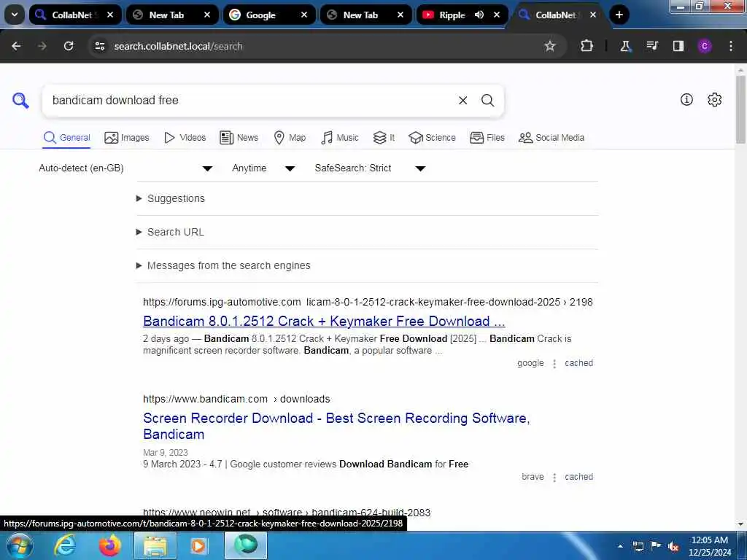
Task: Open the Auto-detect (en-GB) language dropdown
Action: pyautogui.click(x=125, y=168)
